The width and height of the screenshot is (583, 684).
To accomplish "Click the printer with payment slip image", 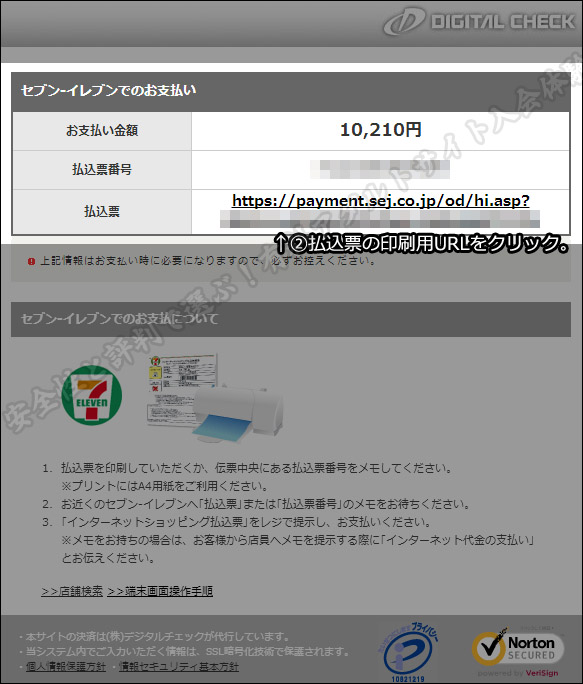I will coord(215,398).
